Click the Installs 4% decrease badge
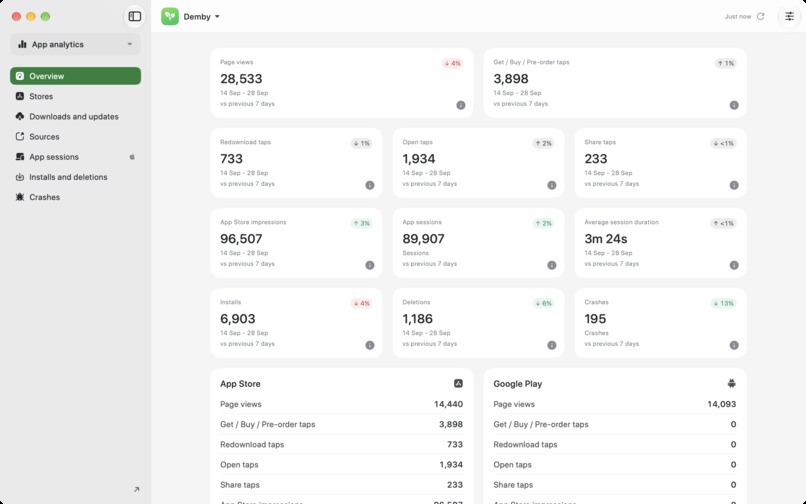 (361, 303)
